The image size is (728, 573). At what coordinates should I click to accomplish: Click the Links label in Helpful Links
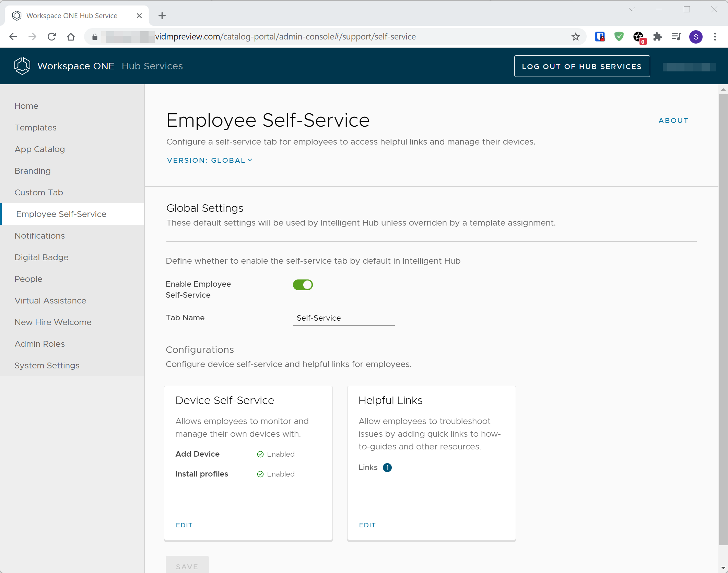(368, 468)
